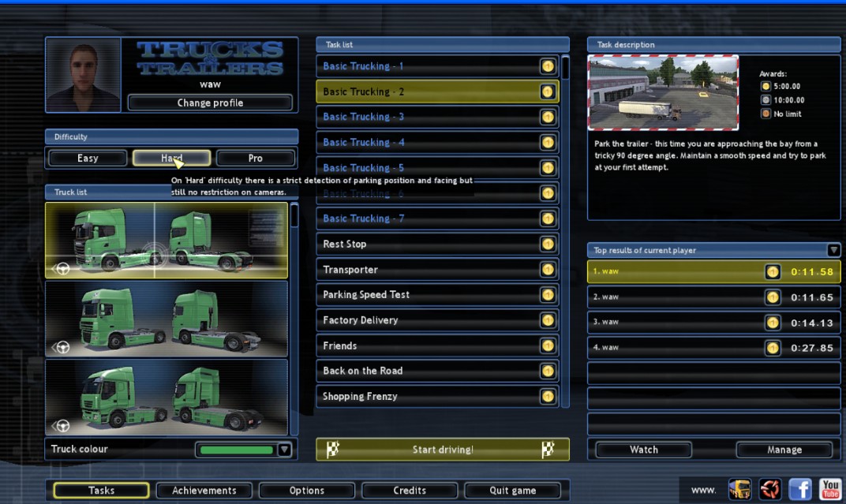Click the gold medal icon on Basic Trucking - 1
The height and width of the screenshot is (504, 846).
[548, 66]
